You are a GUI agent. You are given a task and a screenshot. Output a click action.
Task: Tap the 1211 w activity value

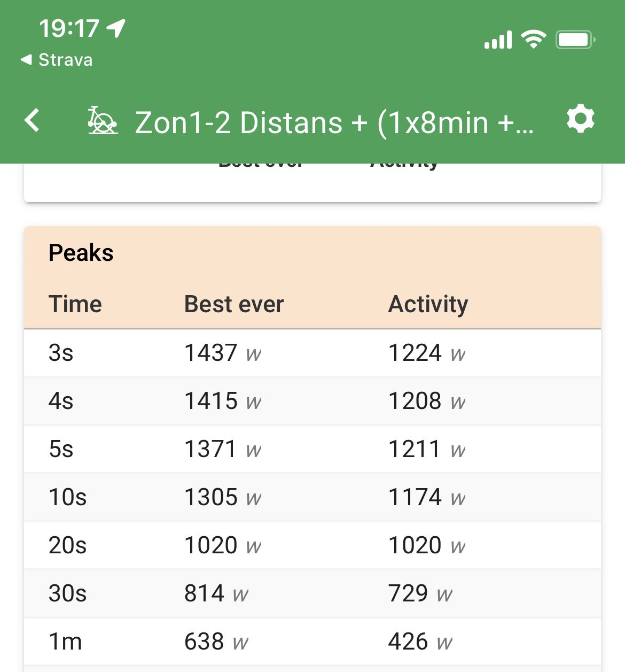click(426, 449)
